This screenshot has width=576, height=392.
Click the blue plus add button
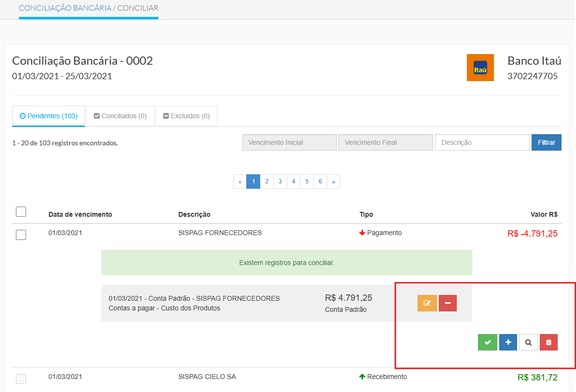click(x=508, y=342)
